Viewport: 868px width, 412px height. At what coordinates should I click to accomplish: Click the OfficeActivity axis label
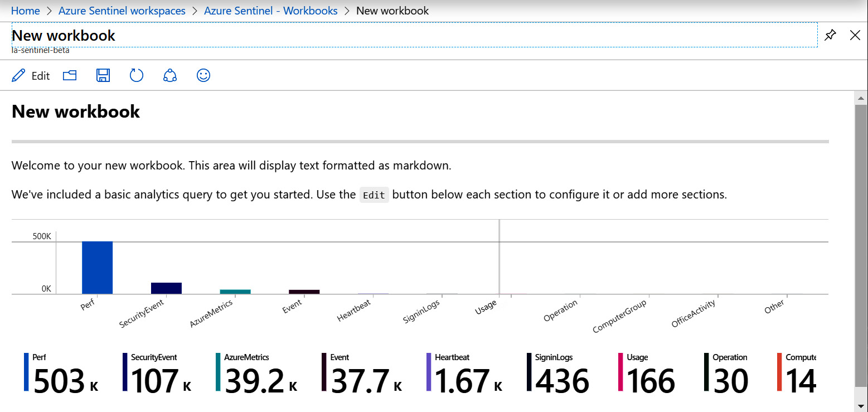[694, 313]
